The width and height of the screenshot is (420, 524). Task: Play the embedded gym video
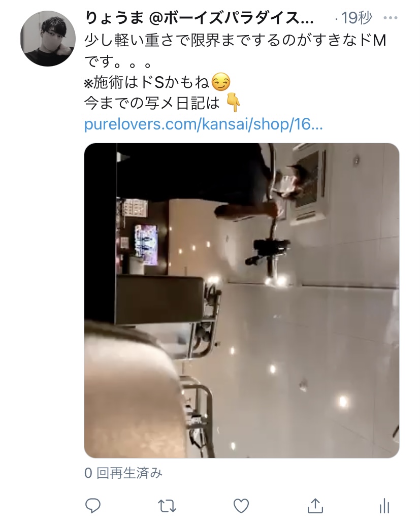(242, 301)
